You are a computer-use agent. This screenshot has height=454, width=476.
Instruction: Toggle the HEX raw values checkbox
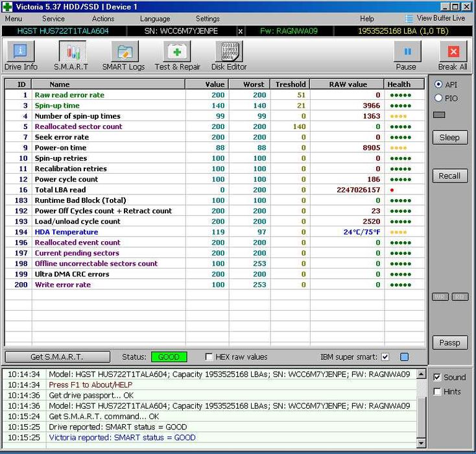[209, 357]
